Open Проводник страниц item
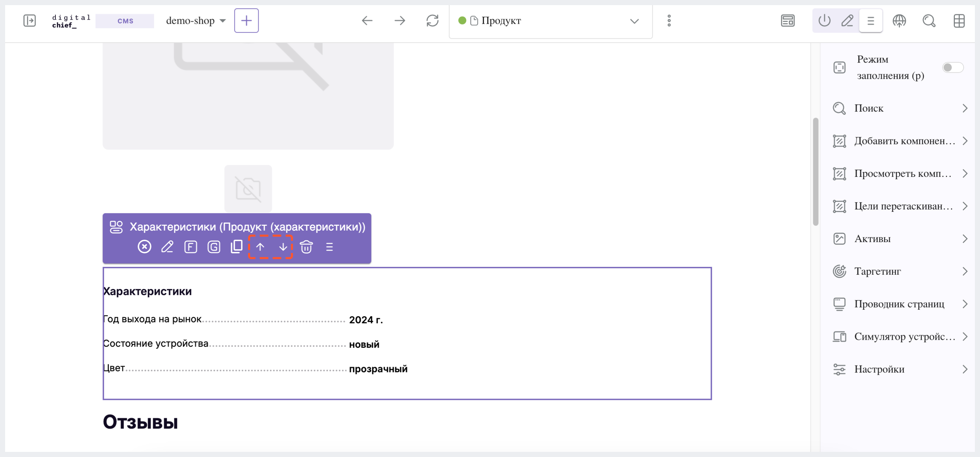Image resolution: width=980 pixels, height=457 pixels. [899, 304]
